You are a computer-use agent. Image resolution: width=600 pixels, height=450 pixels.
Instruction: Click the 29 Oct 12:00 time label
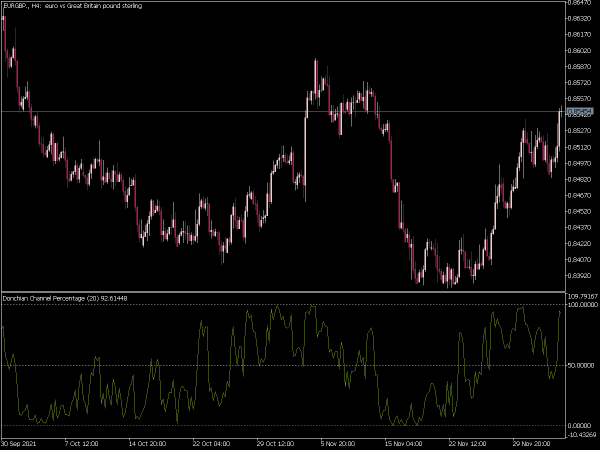[275, 444]
